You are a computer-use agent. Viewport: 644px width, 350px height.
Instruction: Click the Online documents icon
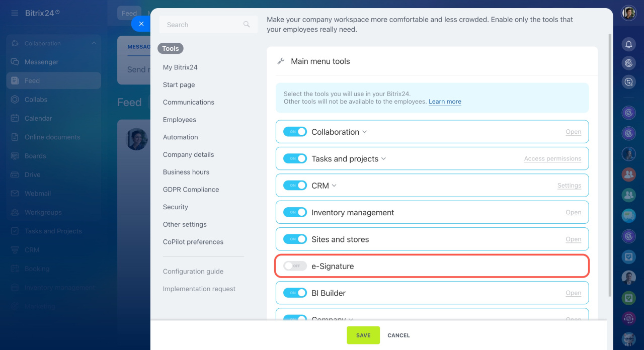pyautogui.click(x=15, y=137)
